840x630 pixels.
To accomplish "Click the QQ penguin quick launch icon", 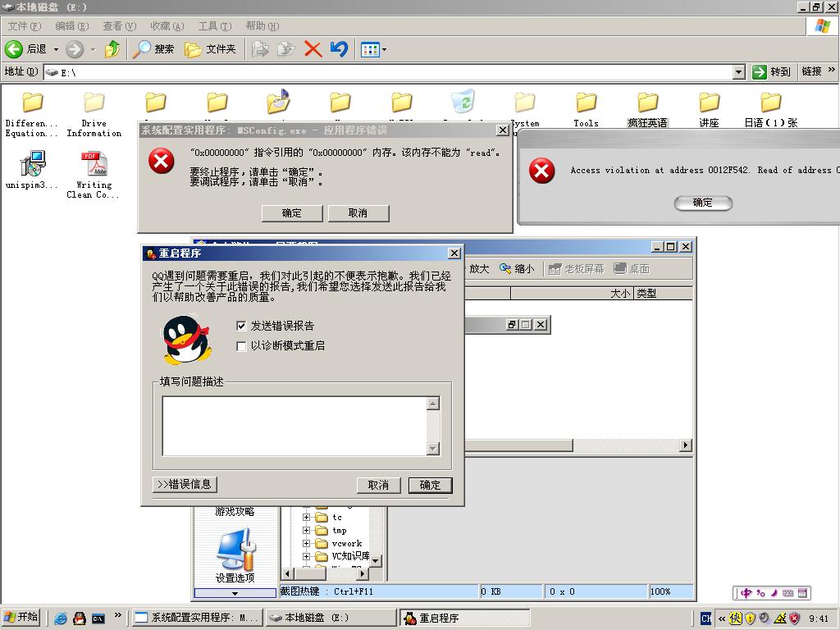I will (80, 618).
